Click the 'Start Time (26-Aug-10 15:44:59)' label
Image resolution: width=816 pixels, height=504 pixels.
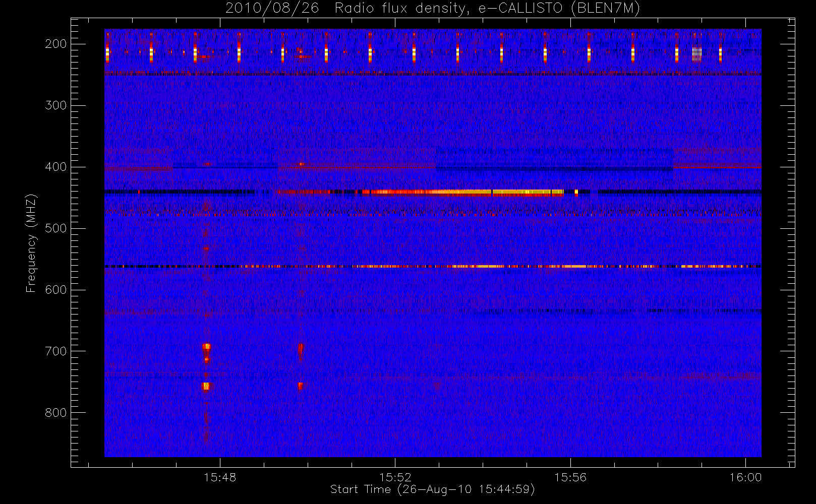[432, 489]
